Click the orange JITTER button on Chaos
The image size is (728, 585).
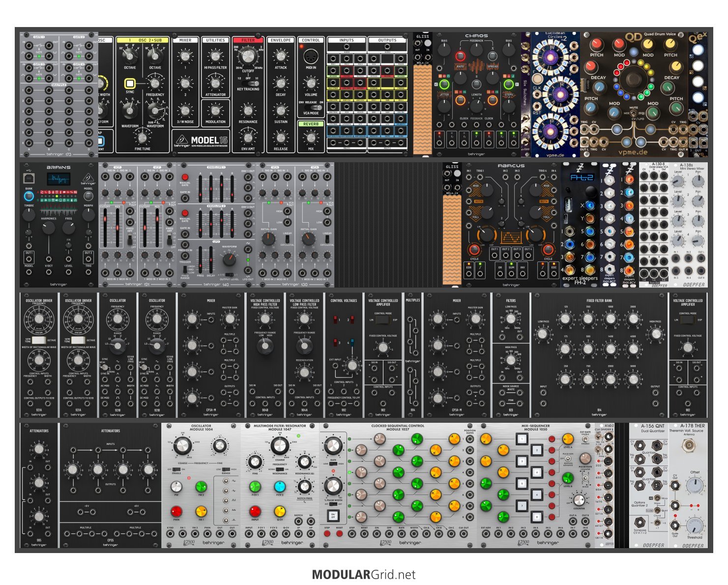[460, 100]
